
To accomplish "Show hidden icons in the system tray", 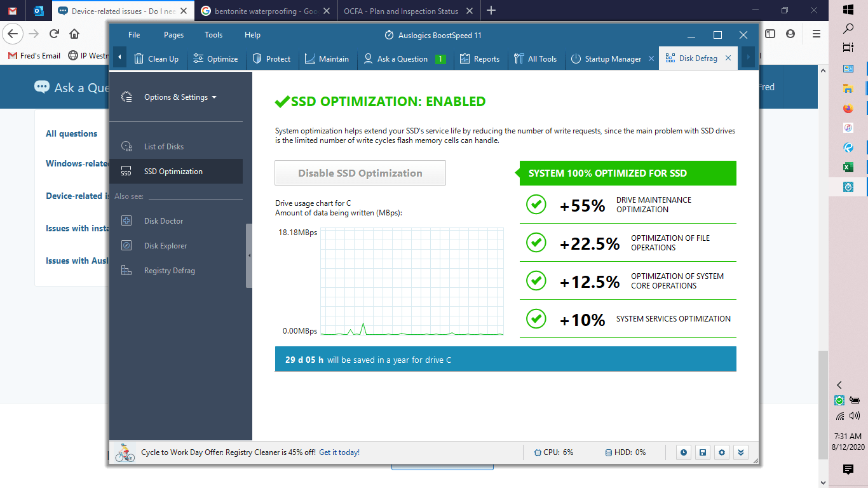I will pyautogui.click(x=839, y=385).
